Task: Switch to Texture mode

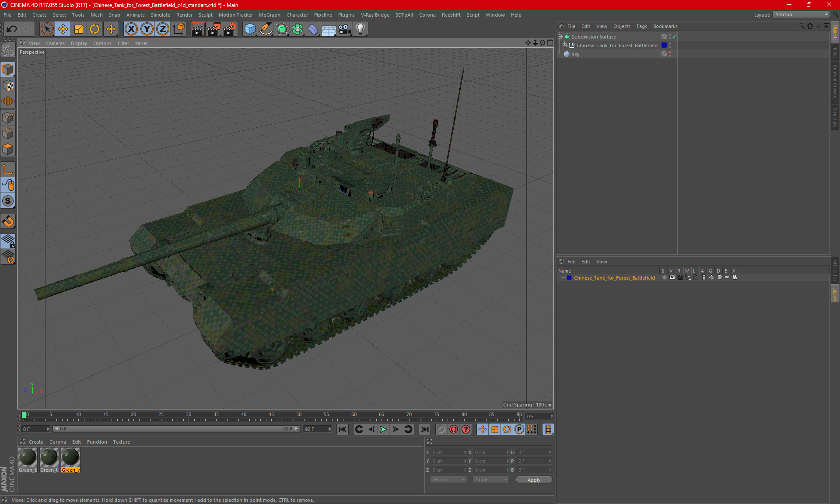Action: pos(8,86)
